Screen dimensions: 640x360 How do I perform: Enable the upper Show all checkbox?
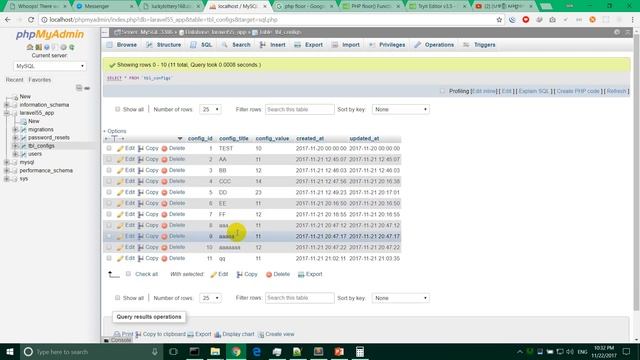click(118, 109)
